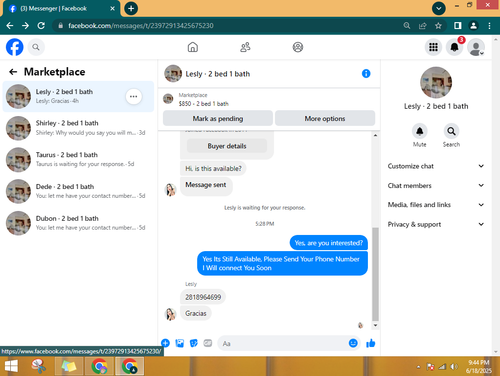Attach a photo using the image icon
Image resolution: width=500 pixels, height=376 pixels.
click(180, 343)
